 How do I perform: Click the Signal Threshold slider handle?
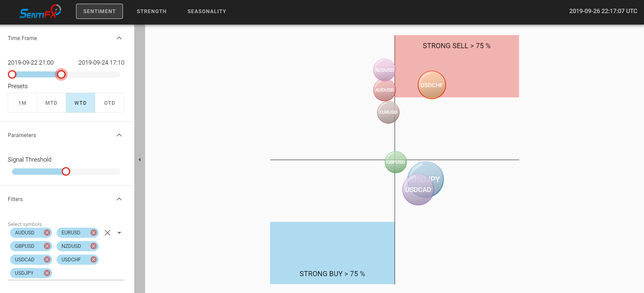(x=66, y=171)
